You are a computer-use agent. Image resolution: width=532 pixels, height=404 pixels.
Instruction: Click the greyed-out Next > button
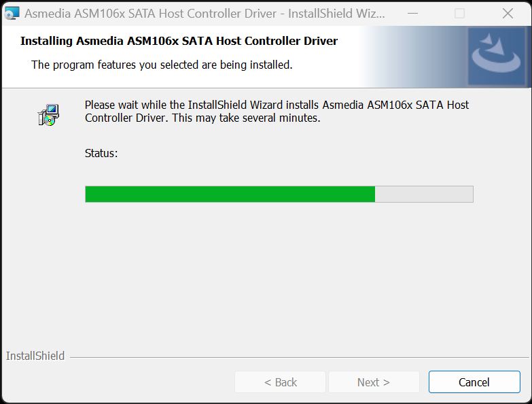(x=374, y=382)
